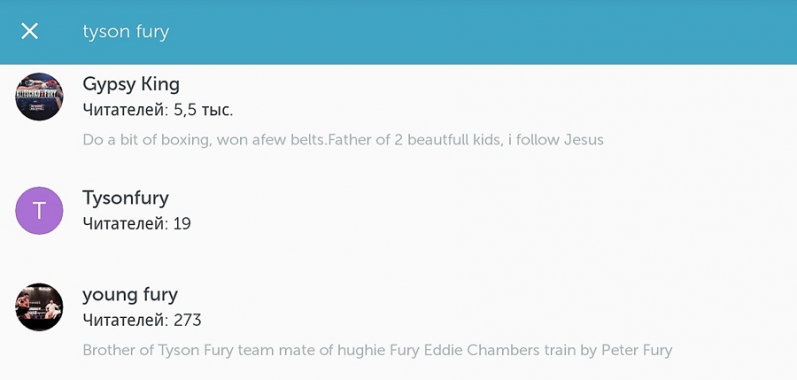Click blank space in the Tysonfury result row
Image resolution: width=797 pixels, height=380 pixels.
click(x=483, y=210)
